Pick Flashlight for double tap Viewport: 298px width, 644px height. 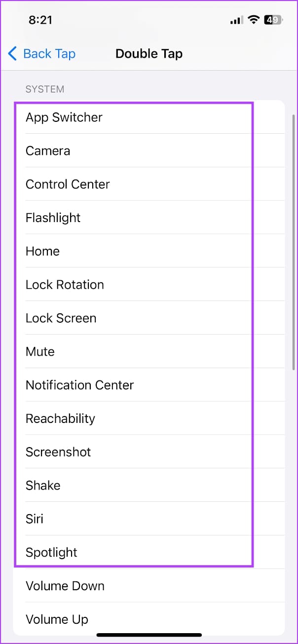point(53,218)
